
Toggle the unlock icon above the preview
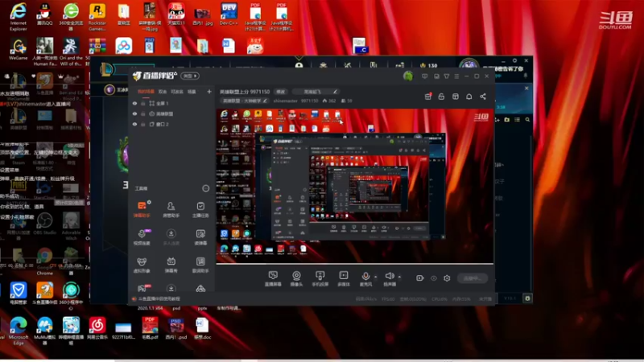(441, 97)
